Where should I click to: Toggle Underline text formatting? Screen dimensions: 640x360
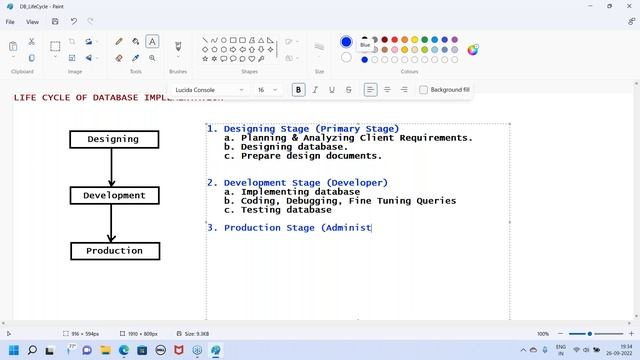pyautogui.click(x=332, y=90)
